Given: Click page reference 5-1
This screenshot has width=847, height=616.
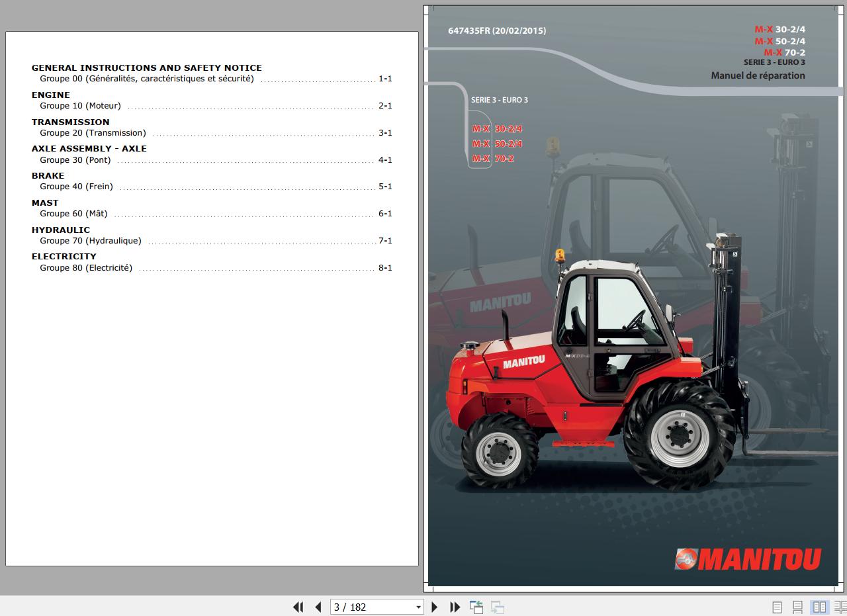Looking at the screenshot, I should (385, 187).
